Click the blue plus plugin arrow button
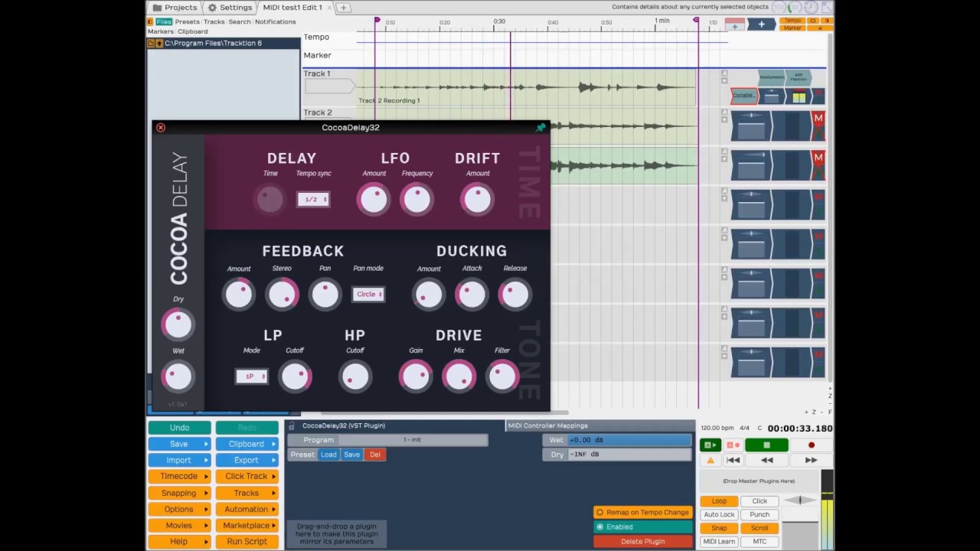Screen dimensions: 980x551 pos(761,24)
